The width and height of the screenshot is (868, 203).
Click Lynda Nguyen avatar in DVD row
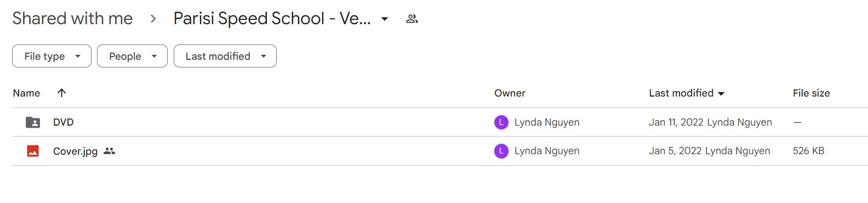pos(501,122)
